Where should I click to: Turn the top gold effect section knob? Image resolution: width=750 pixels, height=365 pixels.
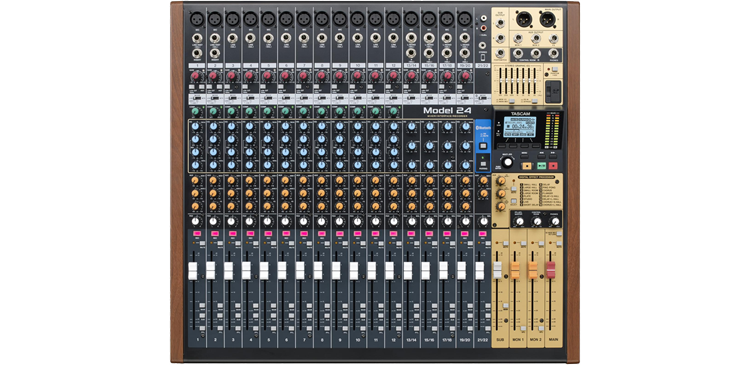(x=501, y=181)
